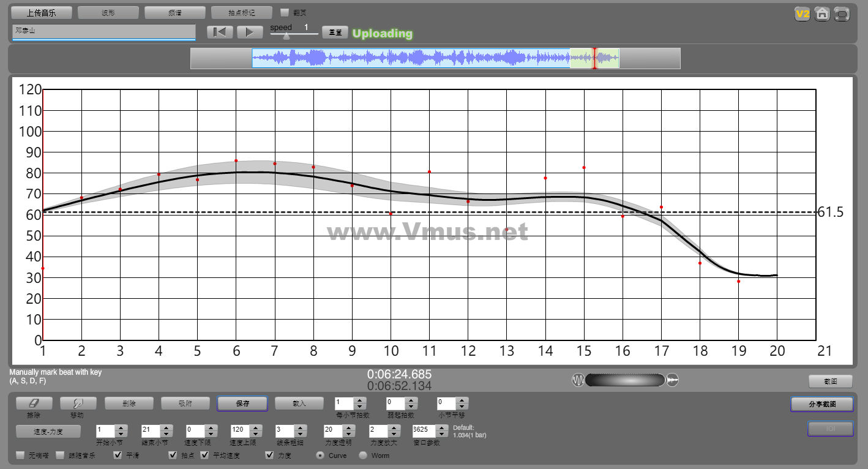This screenshot has width=868, height=469.
Task: Decrease the 速度上限 tempo upper limit value
Action: click(x=255, y=435)
